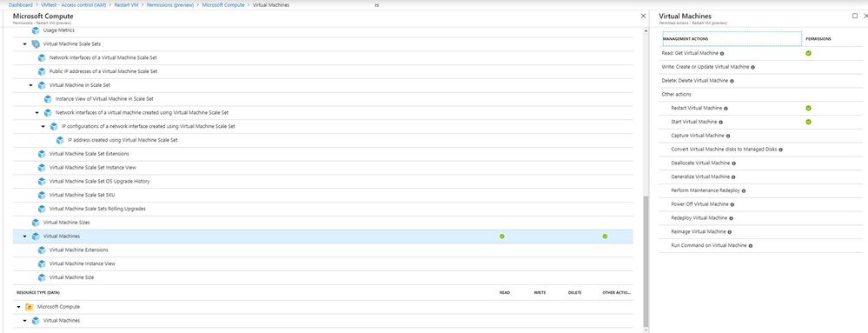Maximize the Virtual Machines blade

pos(855,16)
